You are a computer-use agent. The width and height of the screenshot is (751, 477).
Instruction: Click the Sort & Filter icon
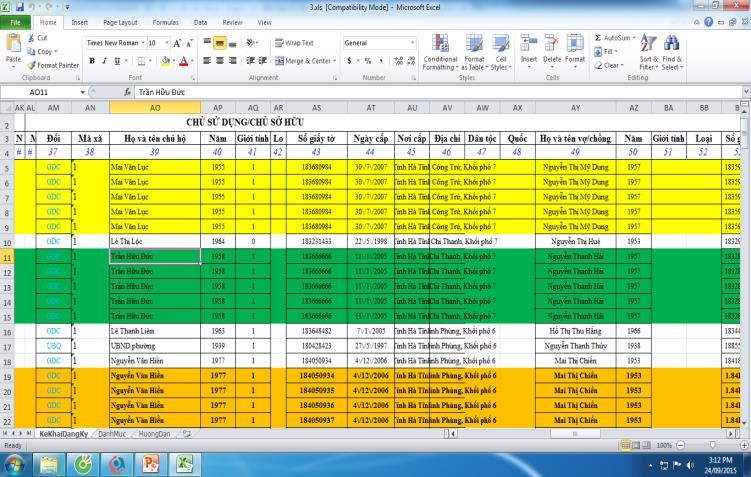pyautogui.click(x=648, y=50)
